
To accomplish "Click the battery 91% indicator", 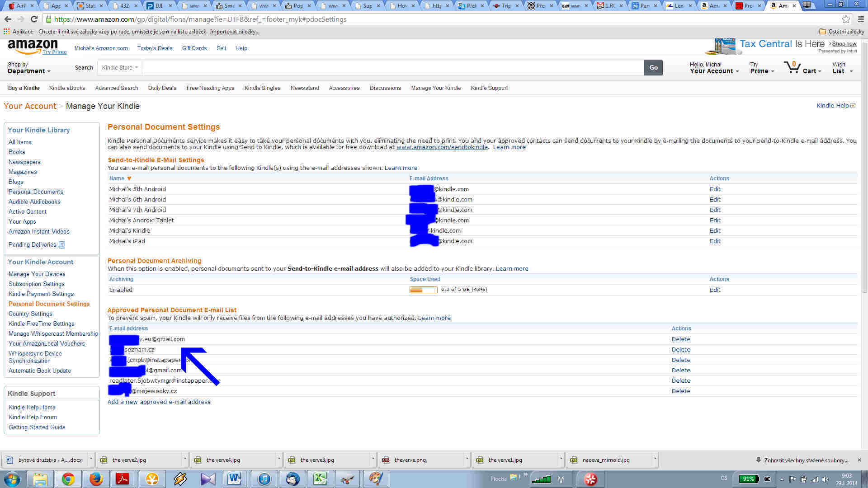I will (x=749, y=479).
